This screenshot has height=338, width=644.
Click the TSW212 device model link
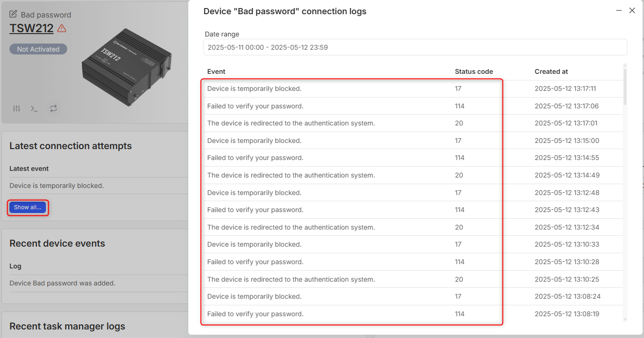pos(31,28)
